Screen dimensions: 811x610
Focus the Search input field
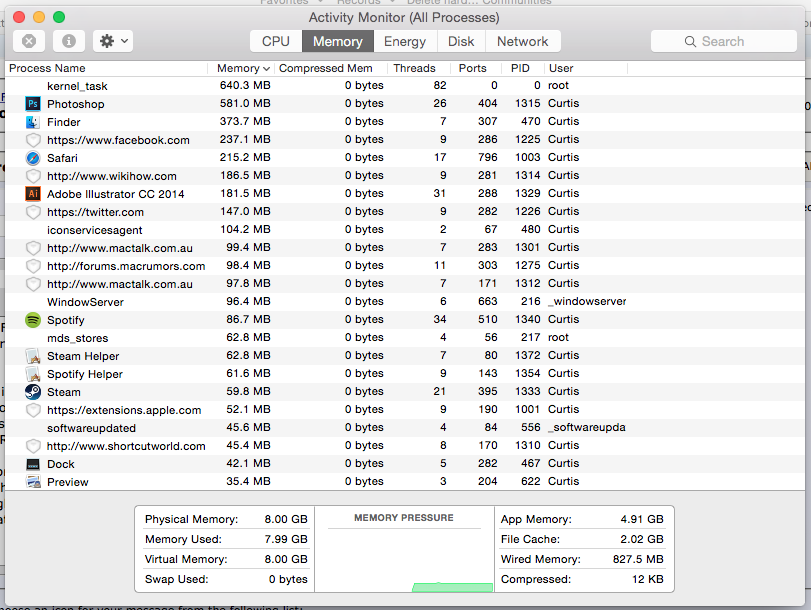click(724, 41)
